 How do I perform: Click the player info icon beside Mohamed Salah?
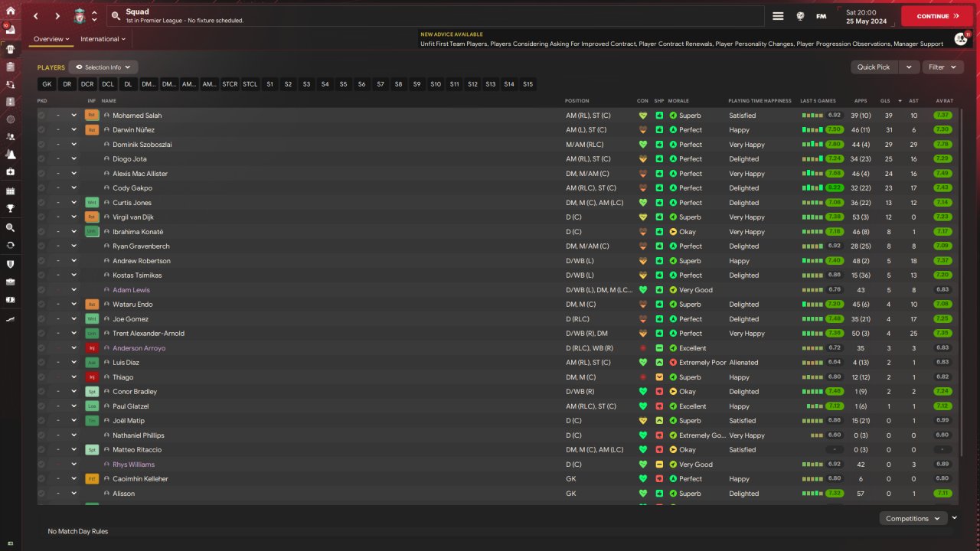click(x=107, y=116)
